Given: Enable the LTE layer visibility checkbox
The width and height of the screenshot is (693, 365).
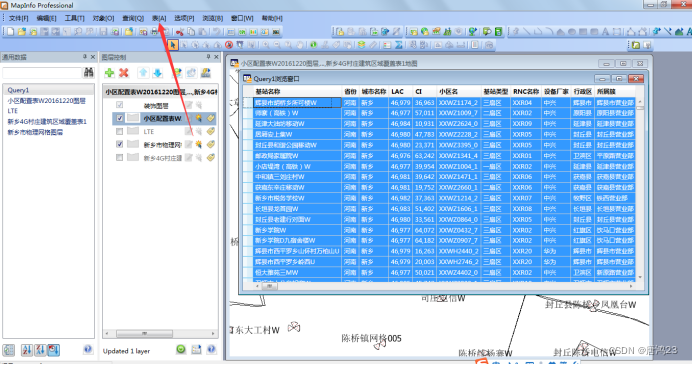Looking at the screenshot, I should (119, 132).
